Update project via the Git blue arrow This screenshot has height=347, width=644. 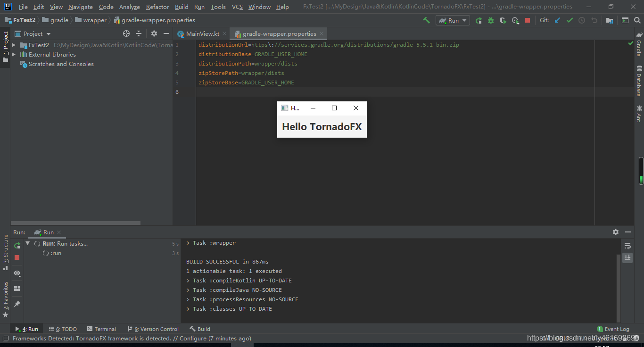click(557, 20)
